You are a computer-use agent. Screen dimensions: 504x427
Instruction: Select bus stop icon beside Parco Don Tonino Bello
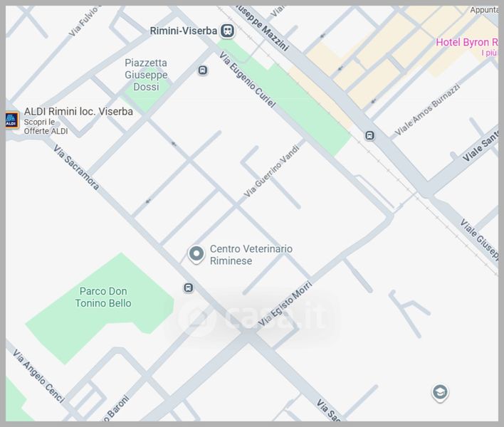(188, 288)
